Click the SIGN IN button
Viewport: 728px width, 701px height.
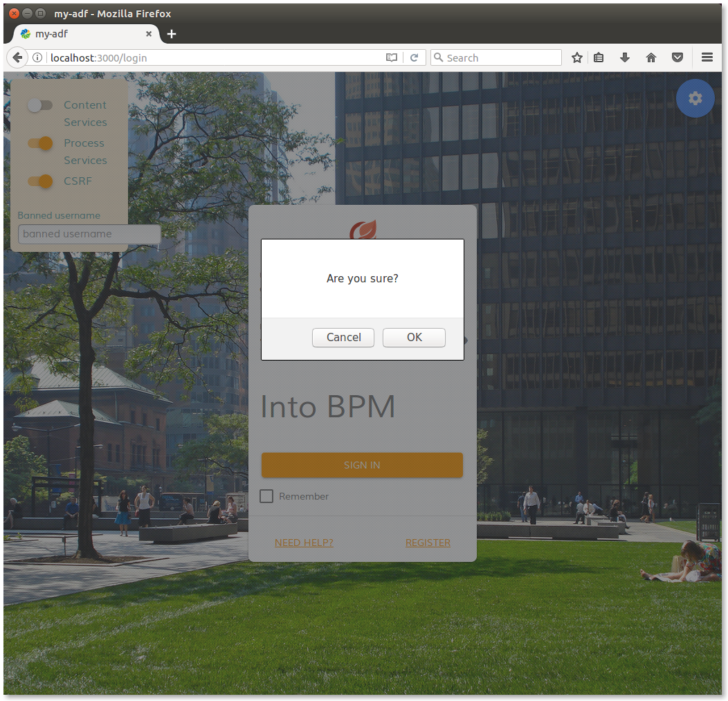tap(362, 465)
